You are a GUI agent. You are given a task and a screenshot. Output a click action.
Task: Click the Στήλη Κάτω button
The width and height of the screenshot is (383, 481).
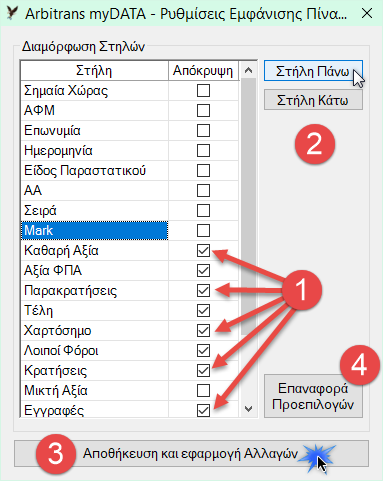point(313,100)
